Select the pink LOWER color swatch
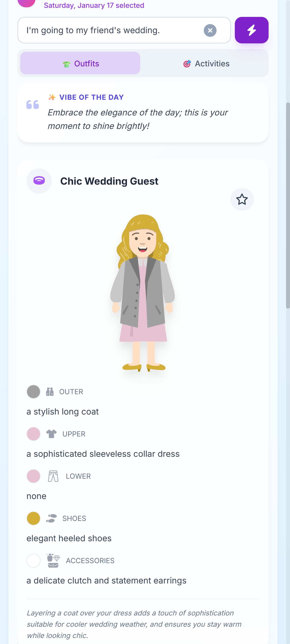The image size is (290, 644). pyautogui.click(x=34, y=476)
